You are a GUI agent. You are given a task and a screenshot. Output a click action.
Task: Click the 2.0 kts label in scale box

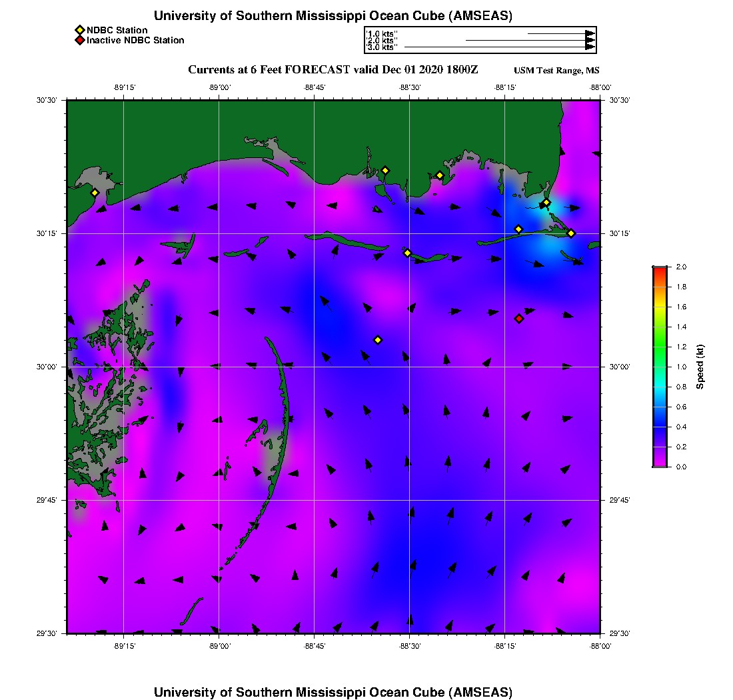(382, 41)
